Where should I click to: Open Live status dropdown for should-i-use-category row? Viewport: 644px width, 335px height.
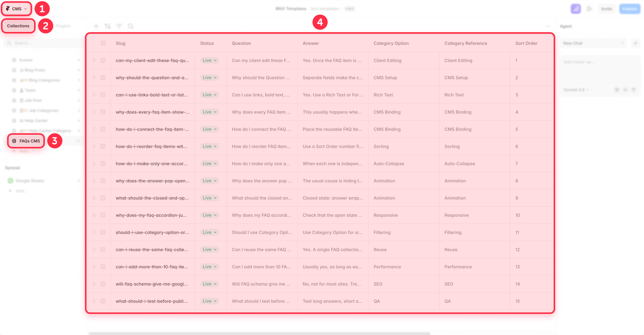point(210,232)
